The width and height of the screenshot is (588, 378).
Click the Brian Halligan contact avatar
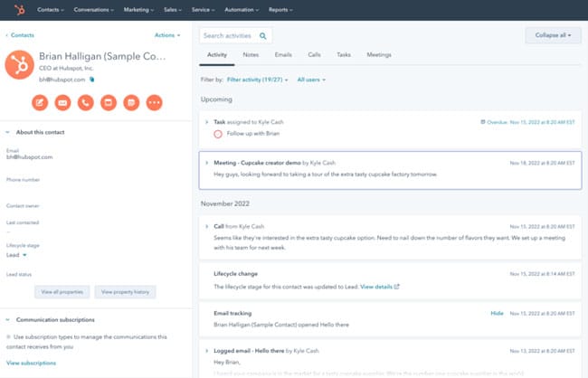pos(20,65)
